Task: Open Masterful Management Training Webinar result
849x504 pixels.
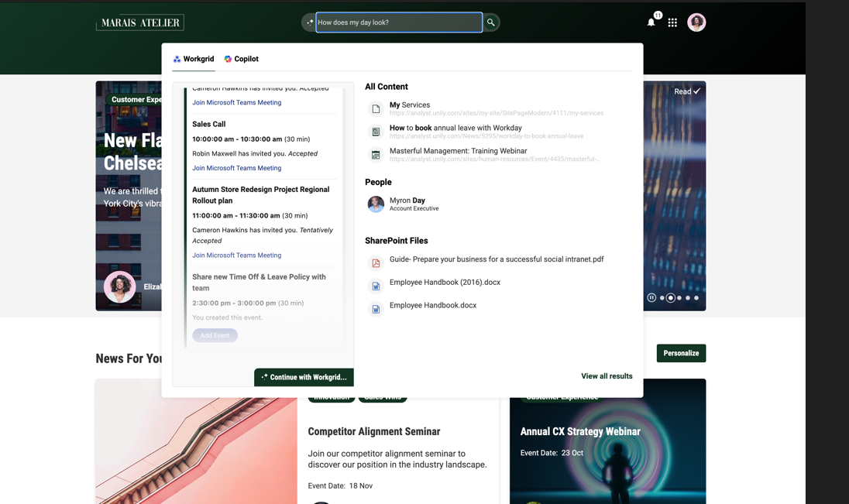Action: (x=458, y=151)
